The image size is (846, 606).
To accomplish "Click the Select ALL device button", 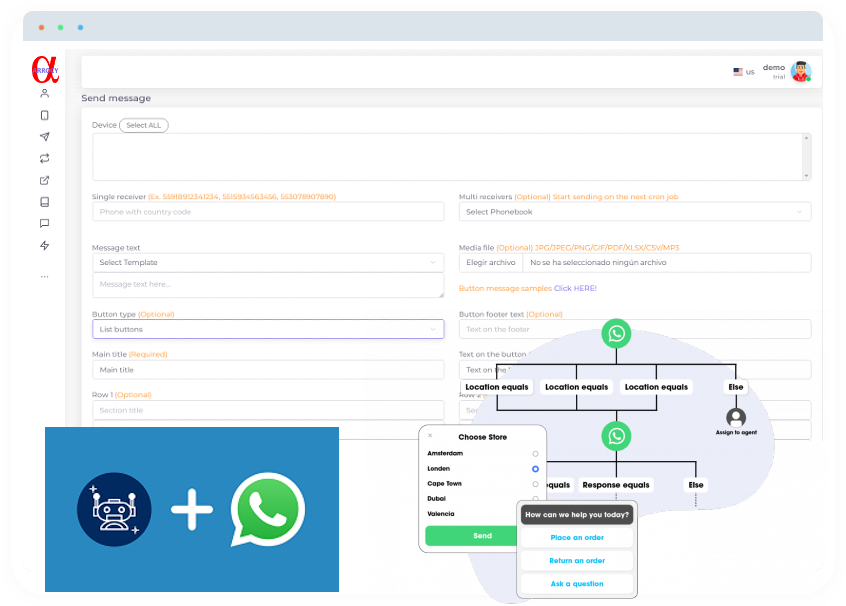I will click(x=144, y=125).
